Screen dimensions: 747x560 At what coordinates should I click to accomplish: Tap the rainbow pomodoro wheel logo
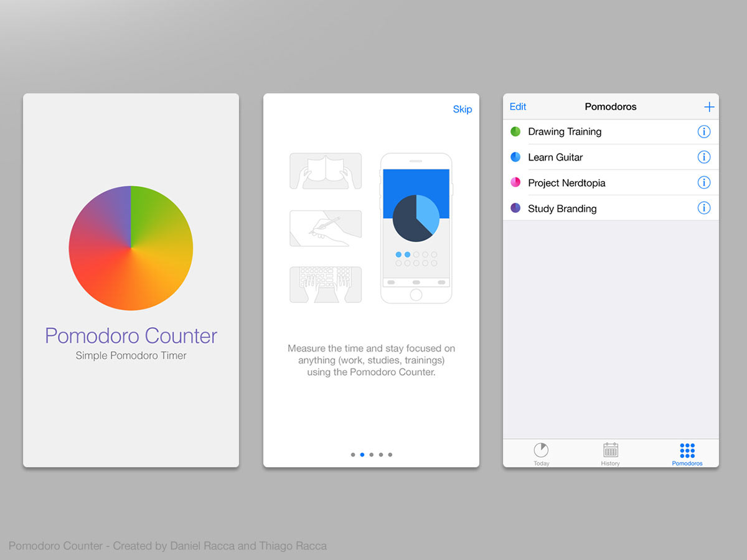click(x=131, y=248)
